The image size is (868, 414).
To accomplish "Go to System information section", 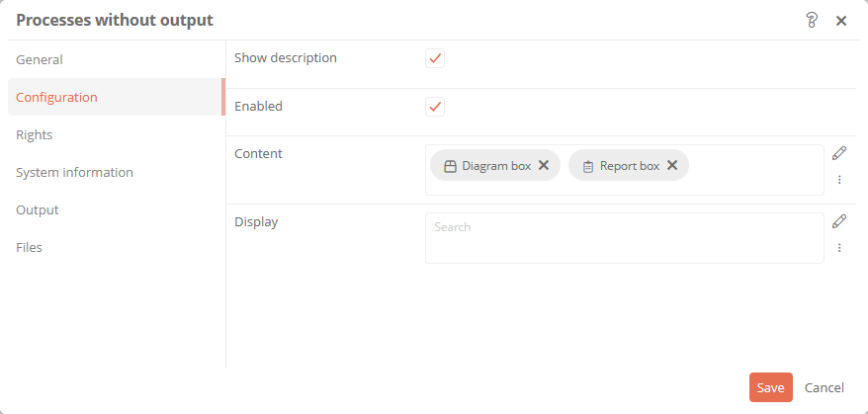I will [74, 172].
